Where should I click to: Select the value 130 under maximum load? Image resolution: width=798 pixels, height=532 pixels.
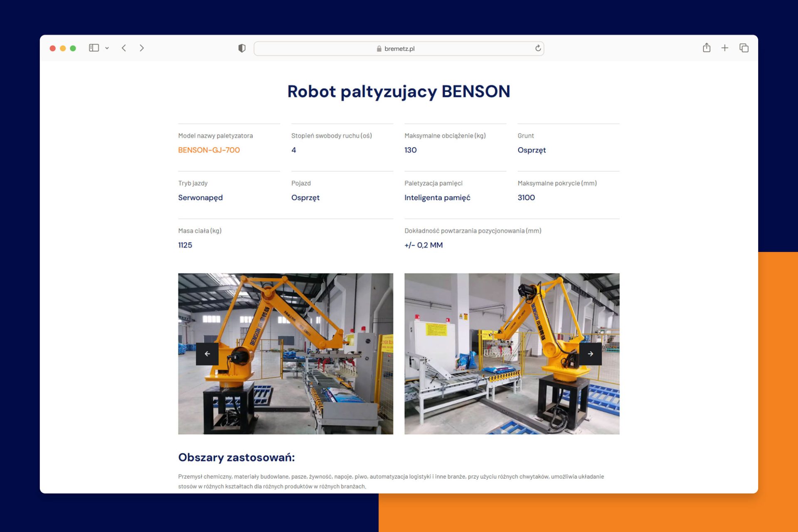411,150
